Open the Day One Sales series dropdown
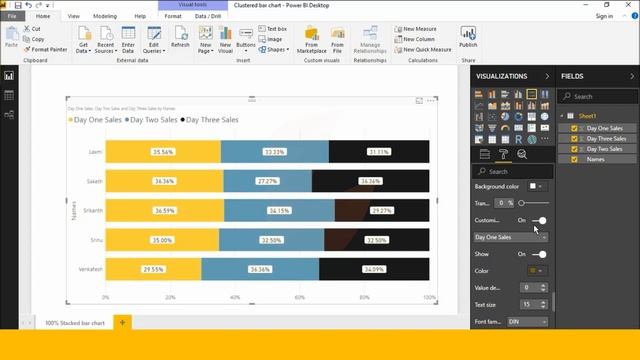Image resolution: width=640 pixels, height=360 pixels. [x=511, y=237]
